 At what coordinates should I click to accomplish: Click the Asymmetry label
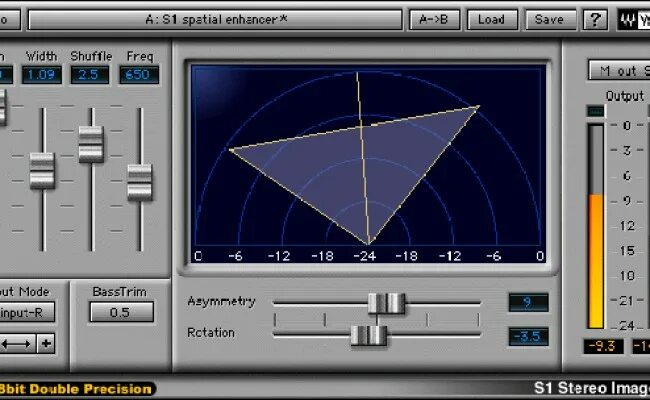point(221,301)
